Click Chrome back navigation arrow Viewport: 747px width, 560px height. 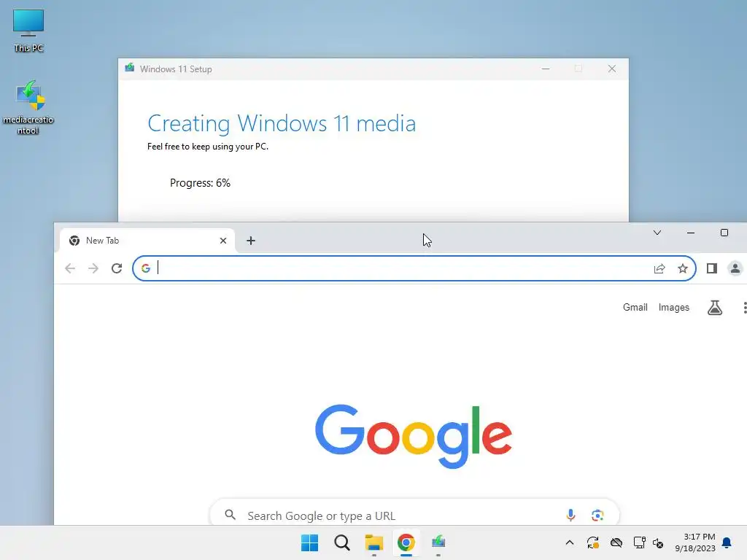coord(70,268)
